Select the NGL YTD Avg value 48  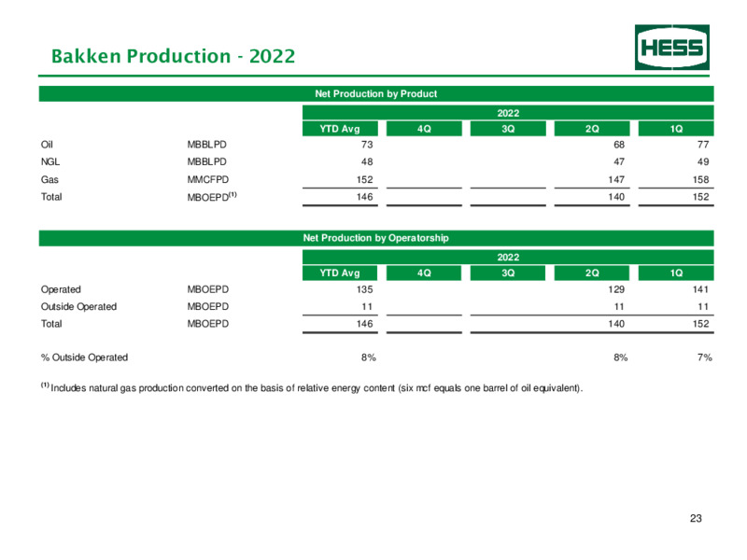tap(367, 161)
